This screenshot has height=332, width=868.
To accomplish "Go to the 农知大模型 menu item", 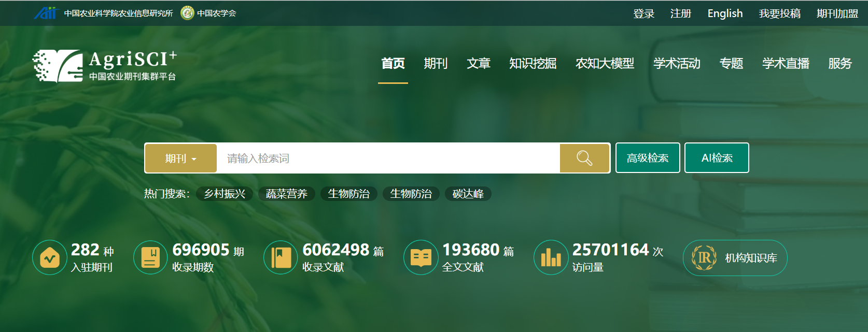I will [x=605, y=64].
